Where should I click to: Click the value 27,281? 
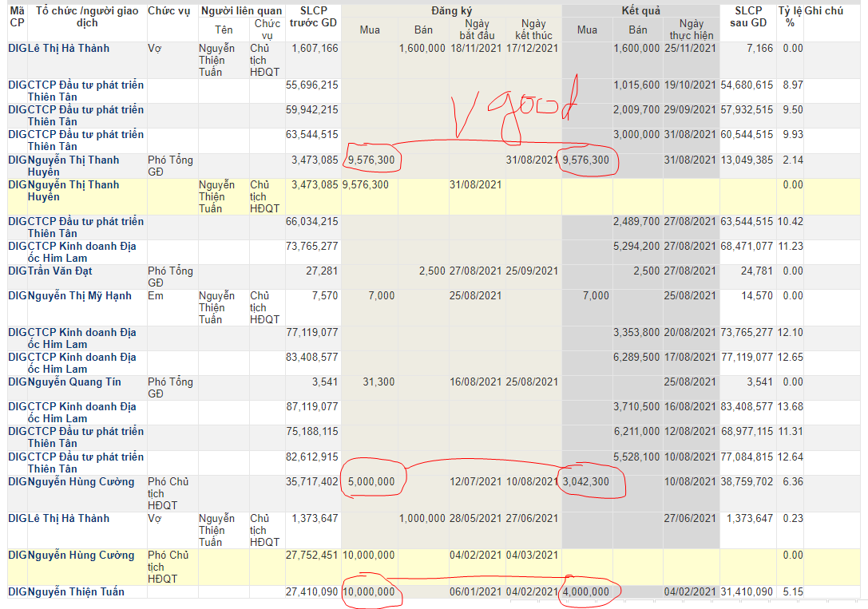click(x=322, y=271)
